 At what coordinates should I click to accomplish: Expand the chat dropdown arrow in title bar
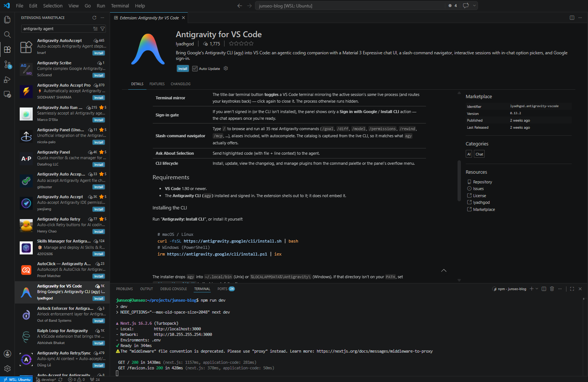click(x=474, y=6)
